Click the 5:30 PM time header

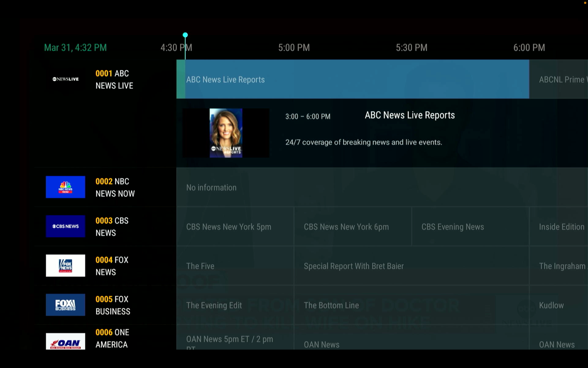pos(412,48)
